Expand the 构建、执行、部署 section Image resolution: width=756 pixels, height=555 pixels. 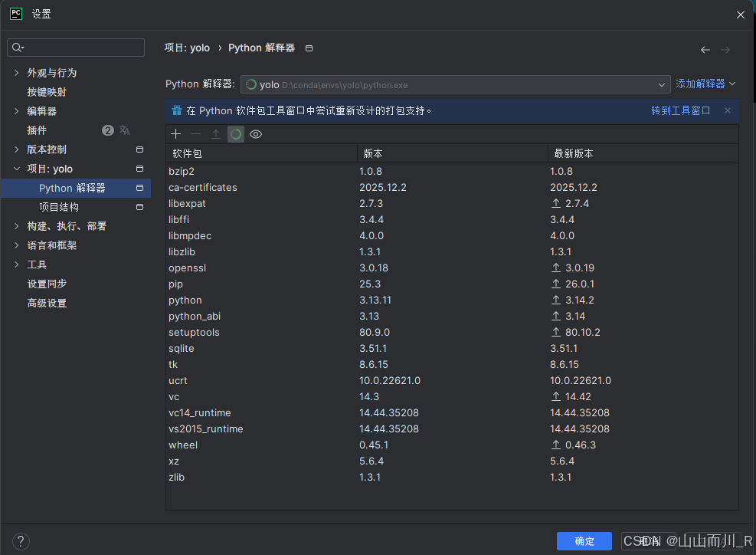coord(16,226)
